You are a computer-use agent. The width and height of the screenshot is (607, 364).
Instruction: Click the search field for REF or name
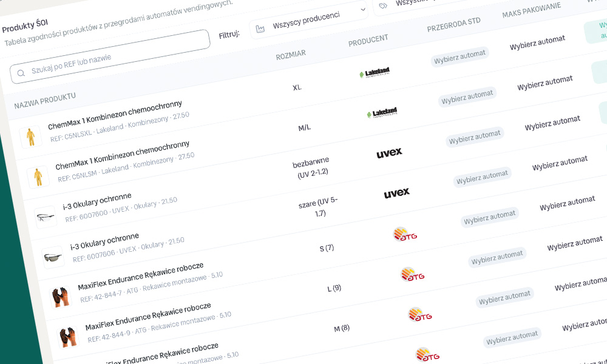110,56
